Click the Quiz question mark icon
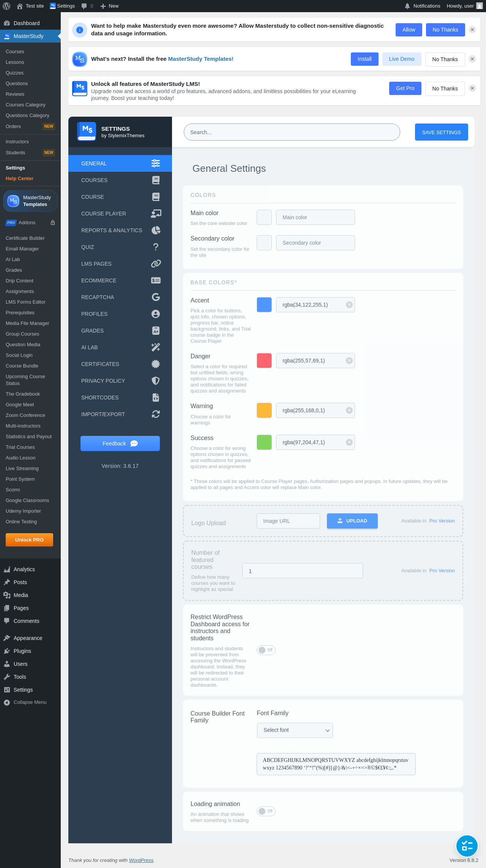The width and height of the screenshot is (486, 868). (156, 247)
